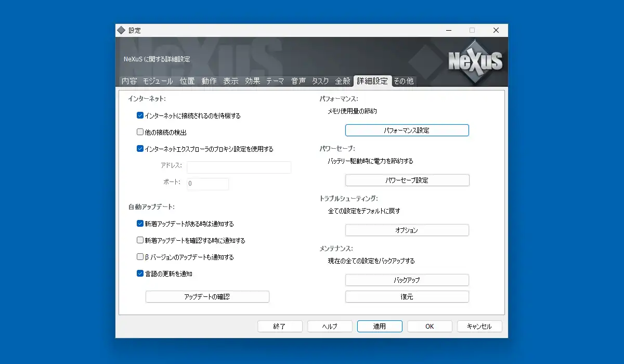624x364 pixels.
Task: Click the パワーセーブ: heading
Action: tap(337, 149)
